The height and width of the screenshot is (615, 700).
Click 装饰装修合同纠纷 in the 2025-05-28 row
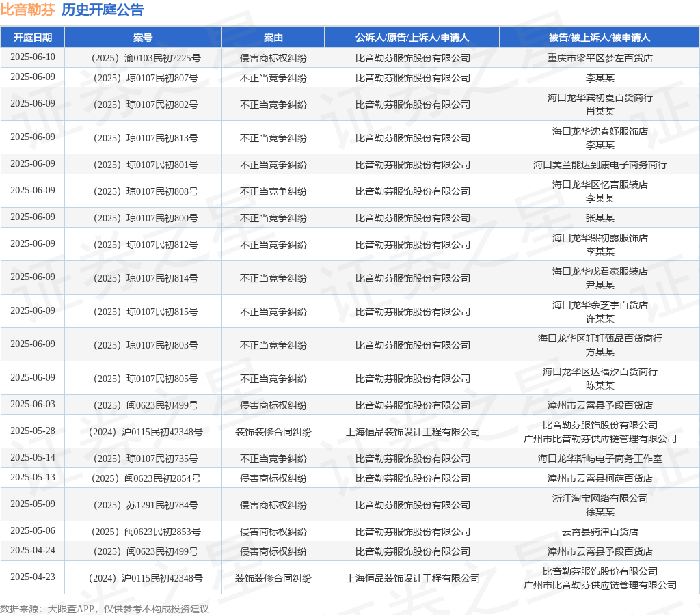click(273, 432)
